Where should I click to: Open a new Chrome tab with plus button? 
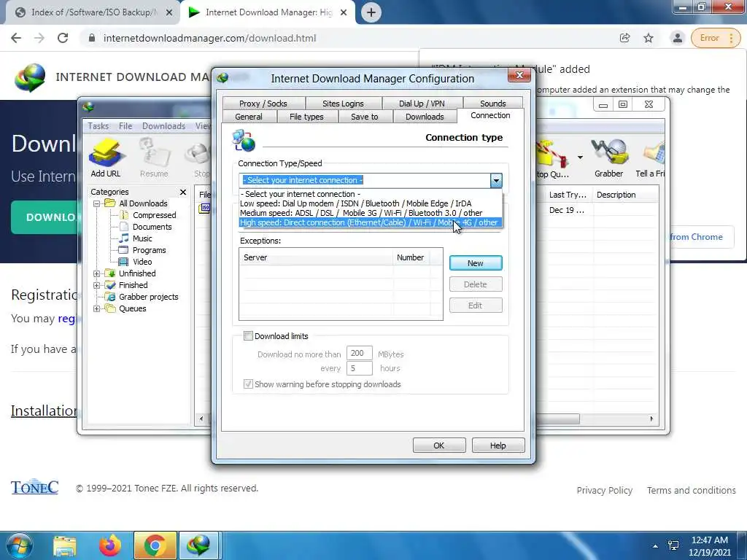tap(371, 12)
